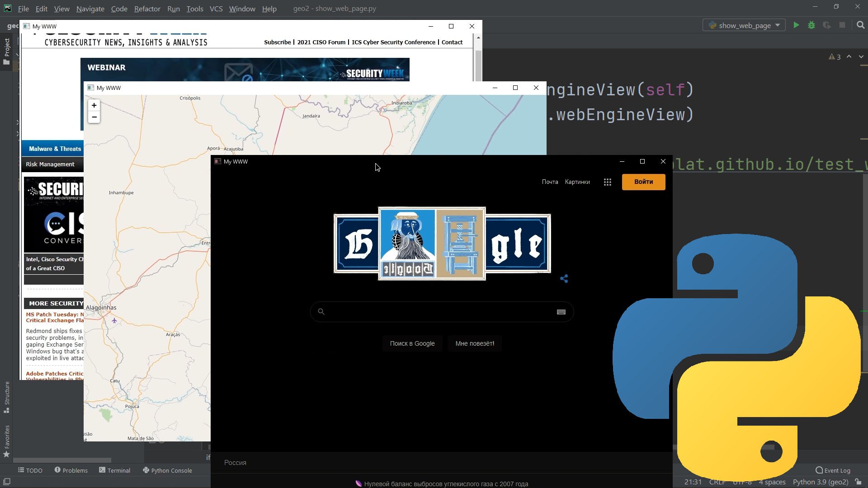Open the Python Console tool window
The image size is (868, 488).
tap(167, 470)
